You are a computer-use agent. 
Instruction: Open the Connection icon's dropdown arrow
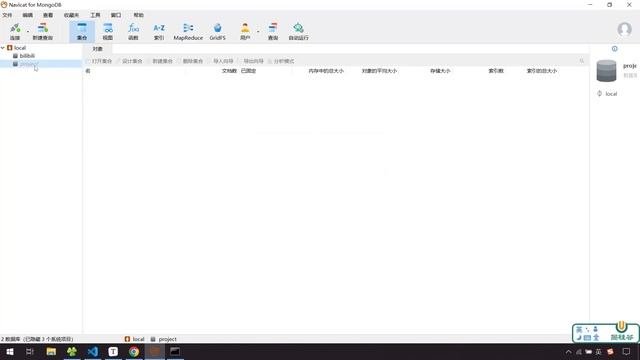tap(28, 31)
